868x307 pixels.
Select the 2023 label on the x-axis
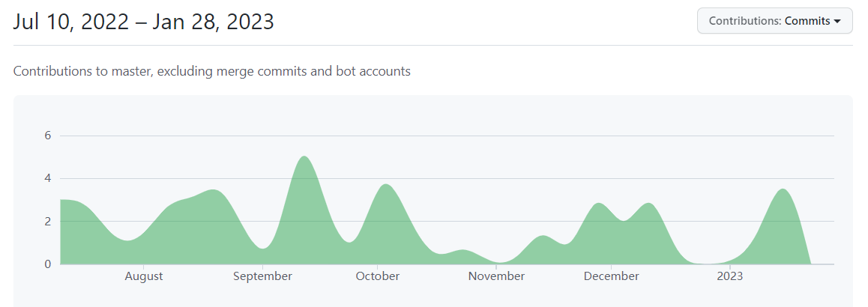pos(730,276)
